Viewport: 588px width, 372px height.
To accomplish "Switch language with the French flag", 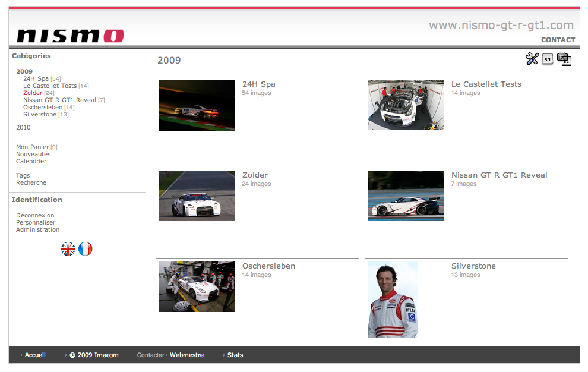I will pos(86,249).
